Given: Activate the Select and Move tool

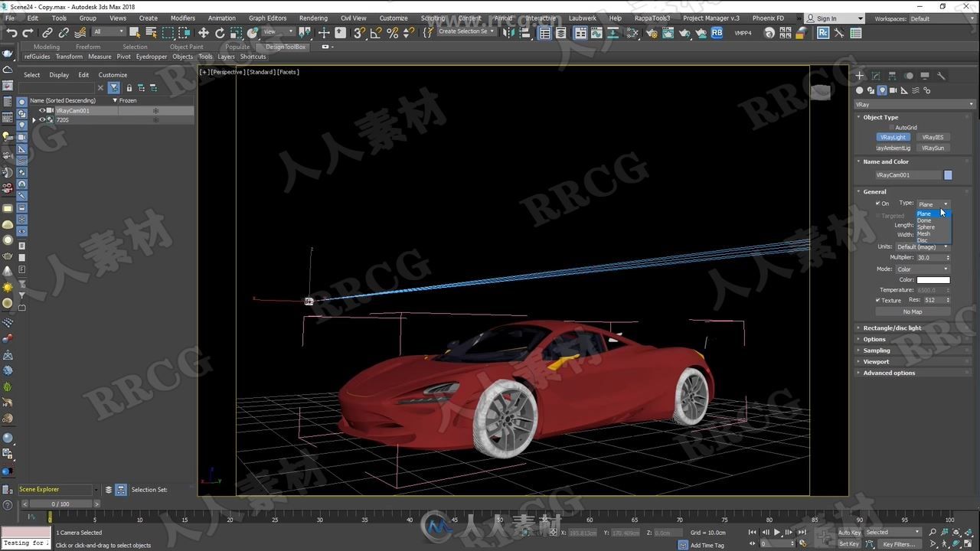Looking at the screenshot, I should [x=203, y=33].
